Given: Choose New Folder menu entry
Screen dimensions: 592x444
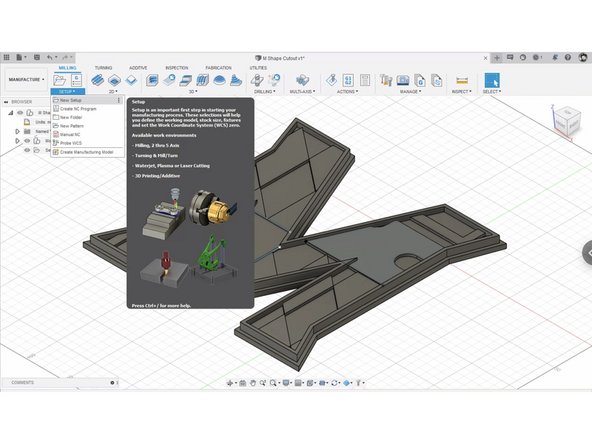Looking at the screenshot, I should 87,117.
